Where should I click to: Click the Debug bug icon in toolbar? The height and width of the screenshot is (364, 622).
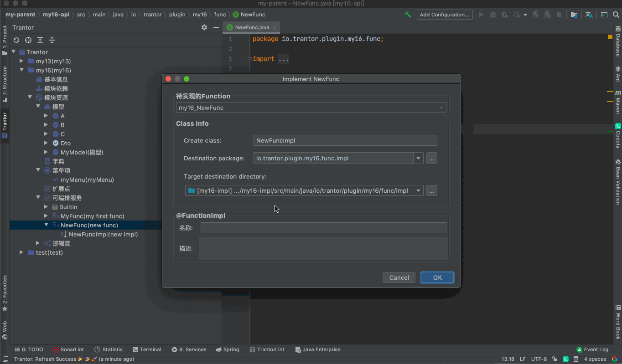(x=493, y=15)
